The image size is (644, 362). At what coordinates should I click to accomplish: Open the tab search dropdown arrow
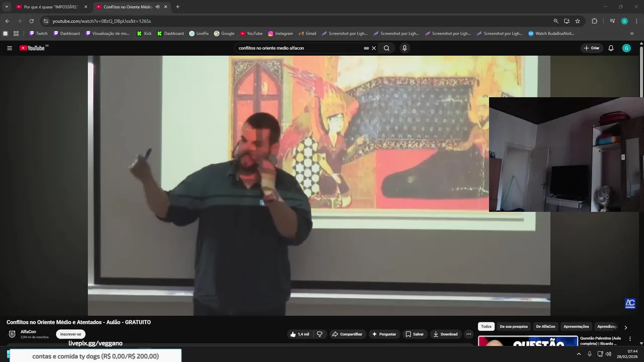[7, 7]
